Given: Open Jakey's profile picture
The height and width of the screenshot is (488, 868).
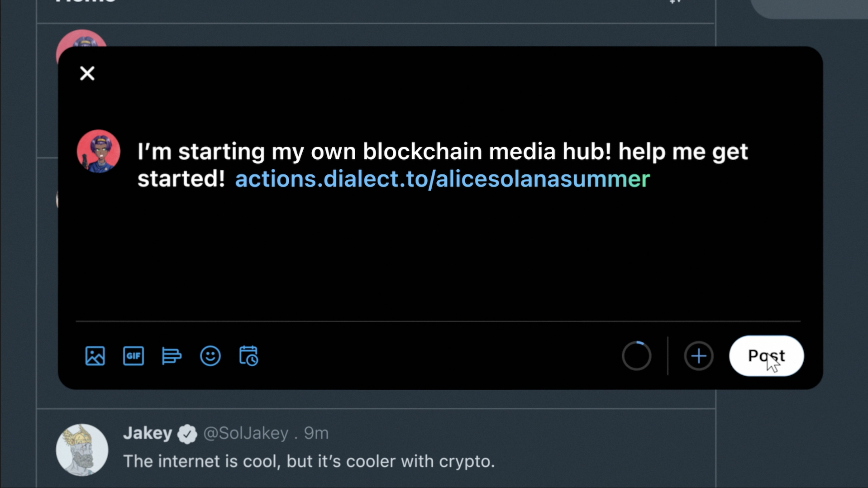Looking at the screenshot, I should (x=82, y=450).
